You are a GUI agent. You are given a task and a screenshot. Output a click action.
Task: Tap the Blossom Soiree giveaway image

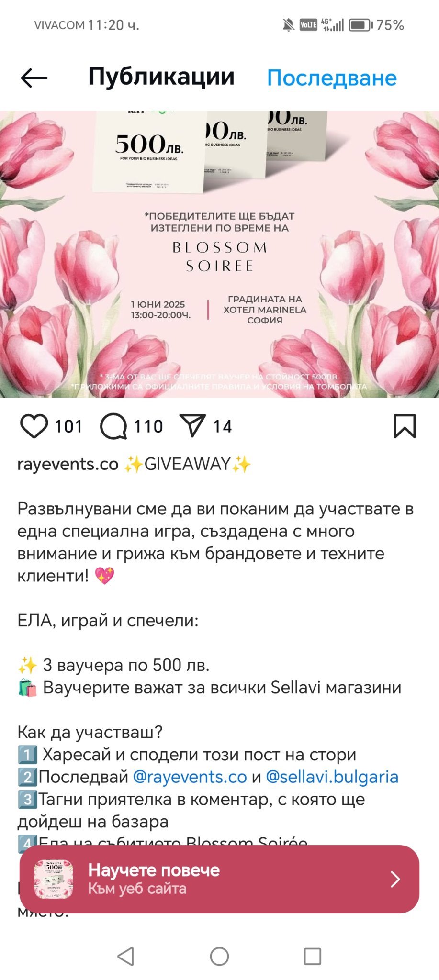[x=219, y=254]
